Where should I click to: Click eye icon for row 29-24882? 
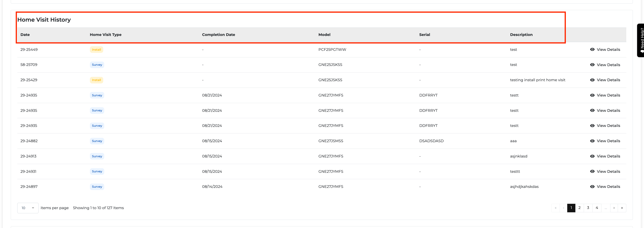tap(592, 141)
